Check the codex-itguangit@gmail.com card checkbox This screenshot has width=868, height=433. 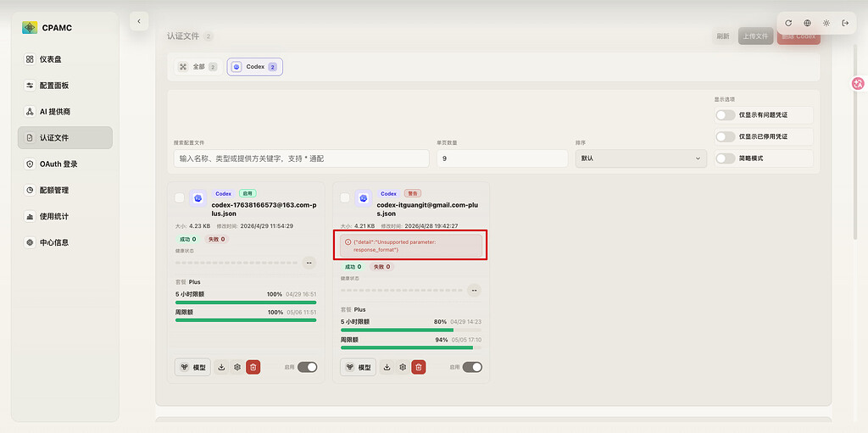click(345, 197)
